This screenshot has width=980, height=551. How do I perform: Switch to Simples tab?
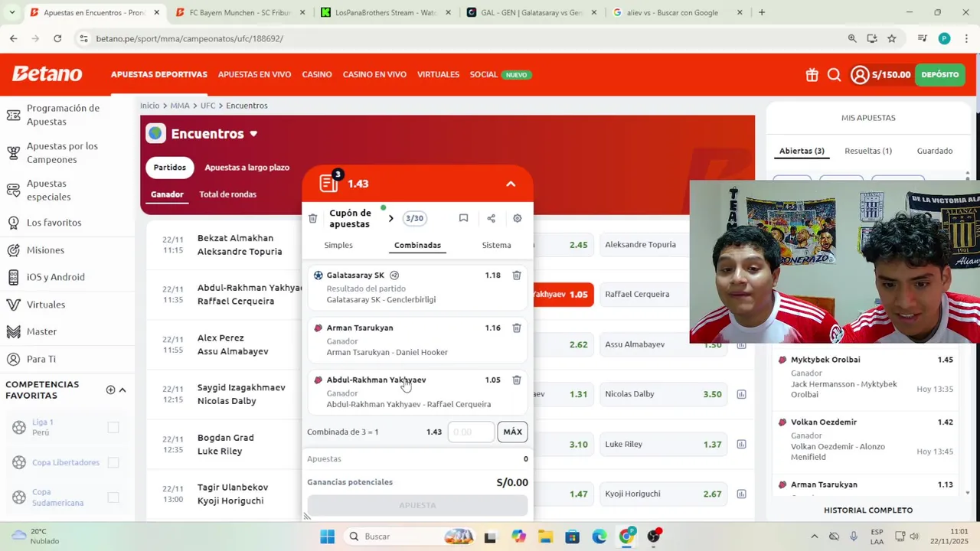(338, 245)
